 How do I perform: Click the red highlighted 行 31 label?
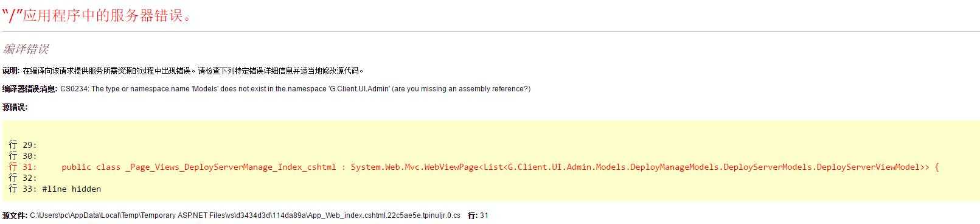(x=23, y=167)
